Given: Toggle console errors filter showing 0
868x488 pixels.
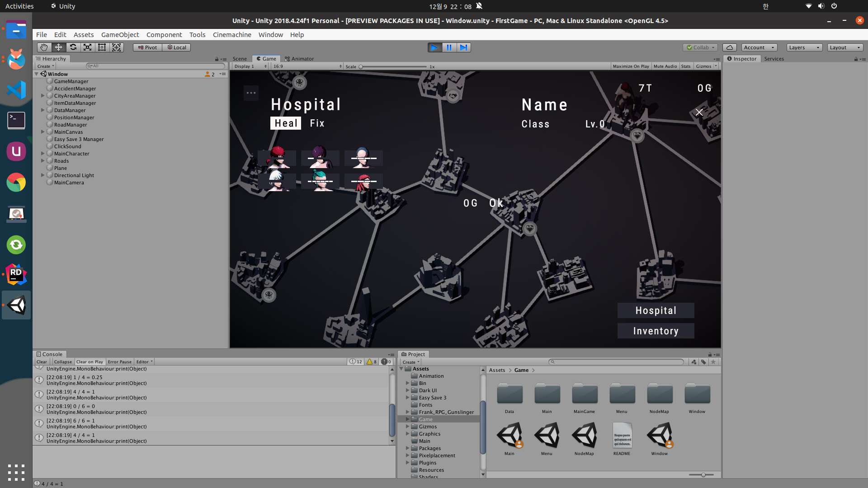Looking at the screenshot, I should pos(387,362).
